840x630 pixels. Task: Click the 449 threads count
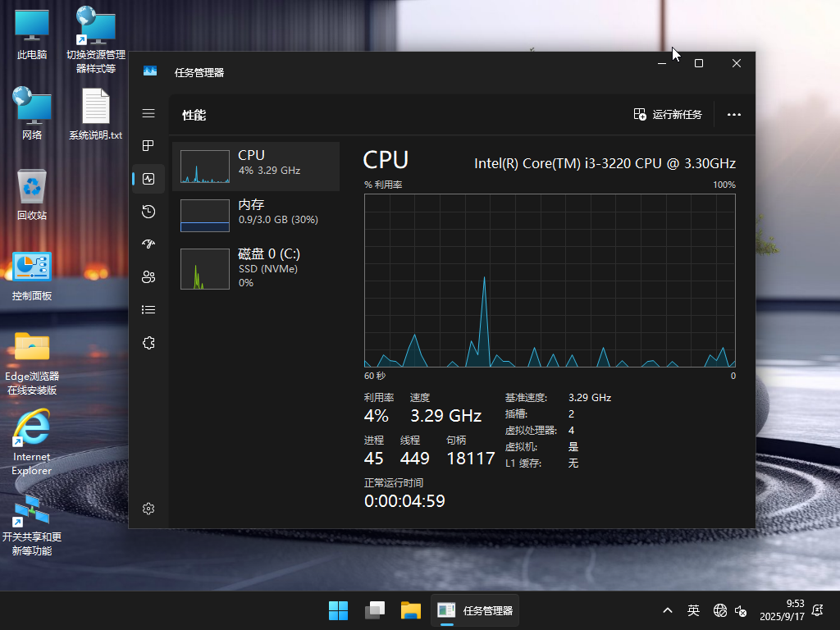click(x=414, y=459)
